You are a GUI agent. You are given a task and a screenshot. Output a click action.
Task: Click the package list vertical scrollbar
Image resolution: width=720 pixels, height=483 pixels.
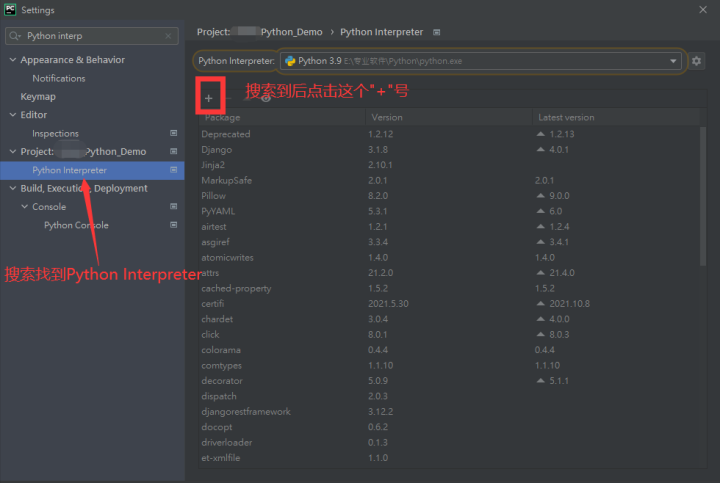pos(703,197)
